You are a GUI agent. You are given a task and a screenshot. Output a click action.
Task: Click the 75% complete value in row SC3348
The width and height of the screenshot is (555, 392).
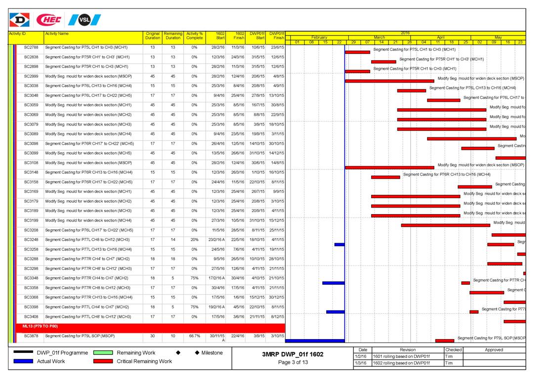[195, 278]
